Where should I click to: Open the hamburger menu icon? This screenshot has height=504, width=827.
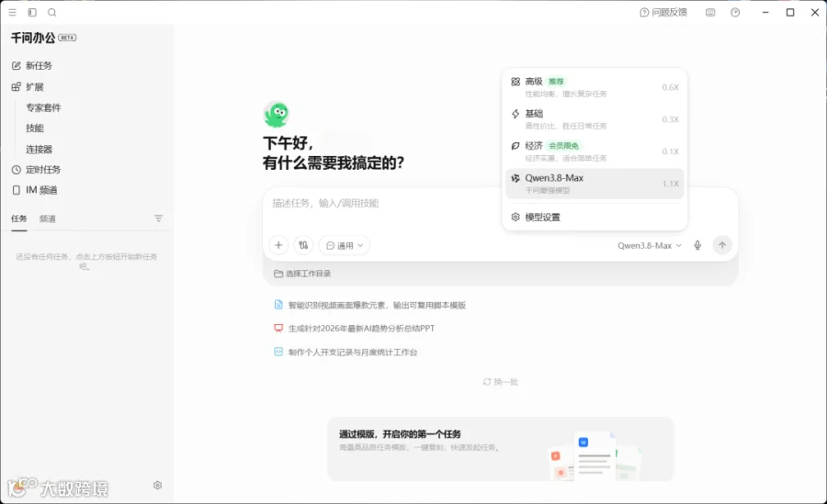(x=13, y=12)
